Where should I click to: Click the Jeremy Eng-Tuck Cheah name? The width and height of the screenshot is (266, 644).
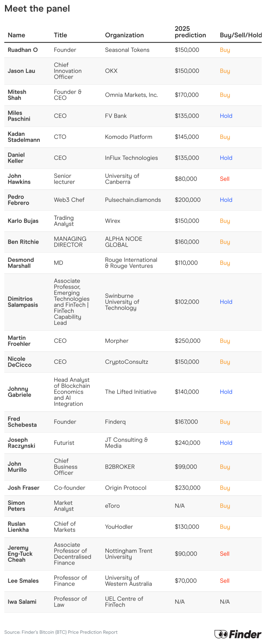pos(20,553)
